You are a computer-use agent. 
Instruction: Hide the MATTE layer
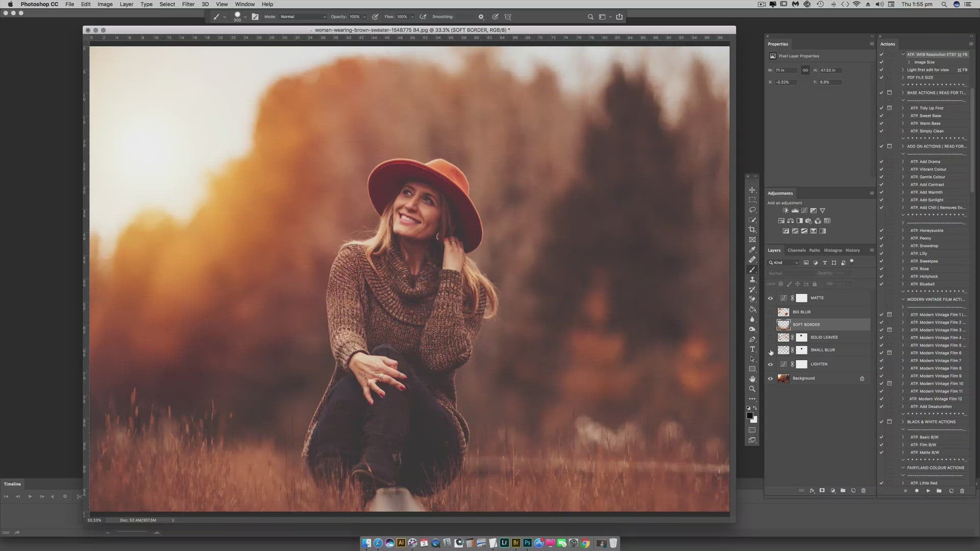pyautogui.click(x=770, y=298)
